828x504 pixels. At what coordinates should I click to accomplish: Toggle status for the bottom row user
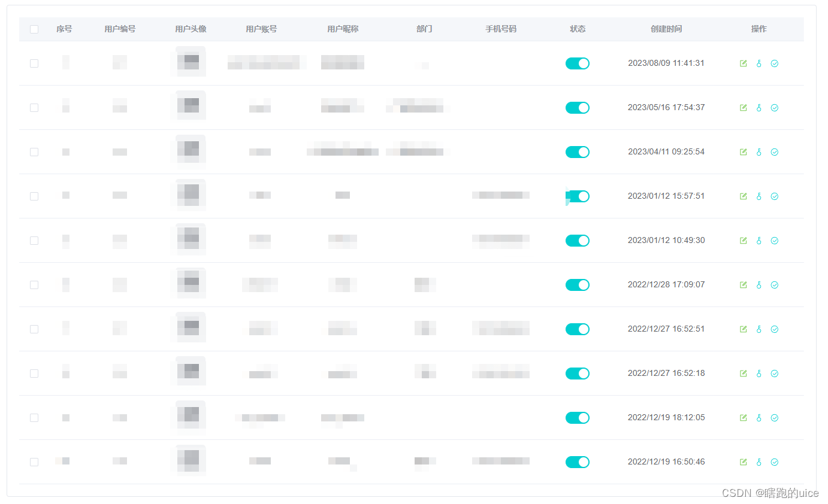click(x=577, y=462)
